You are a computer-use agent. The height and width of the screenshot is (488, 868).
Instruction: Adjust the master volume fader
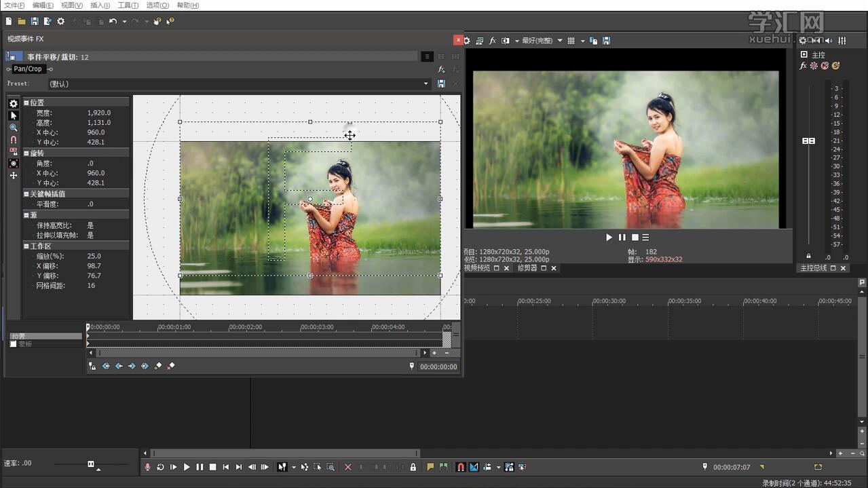coord(808,140)
